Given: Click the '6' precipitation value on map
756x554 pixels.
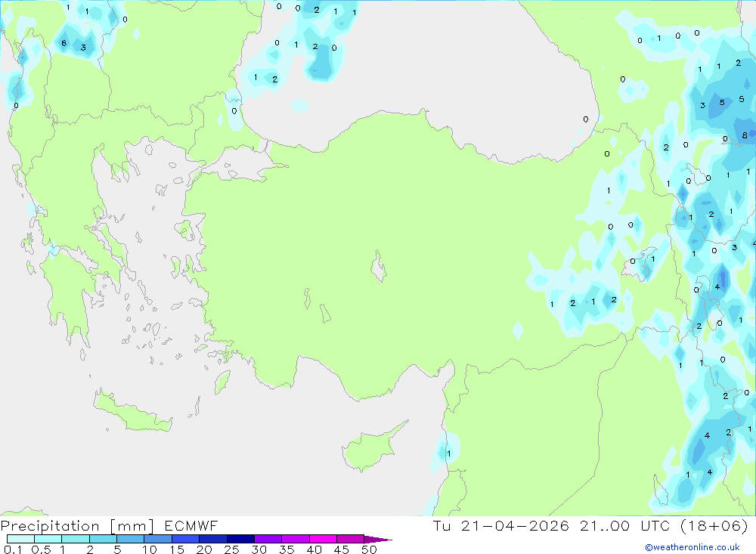Looking at the screenshot, I should pos(64,43).
